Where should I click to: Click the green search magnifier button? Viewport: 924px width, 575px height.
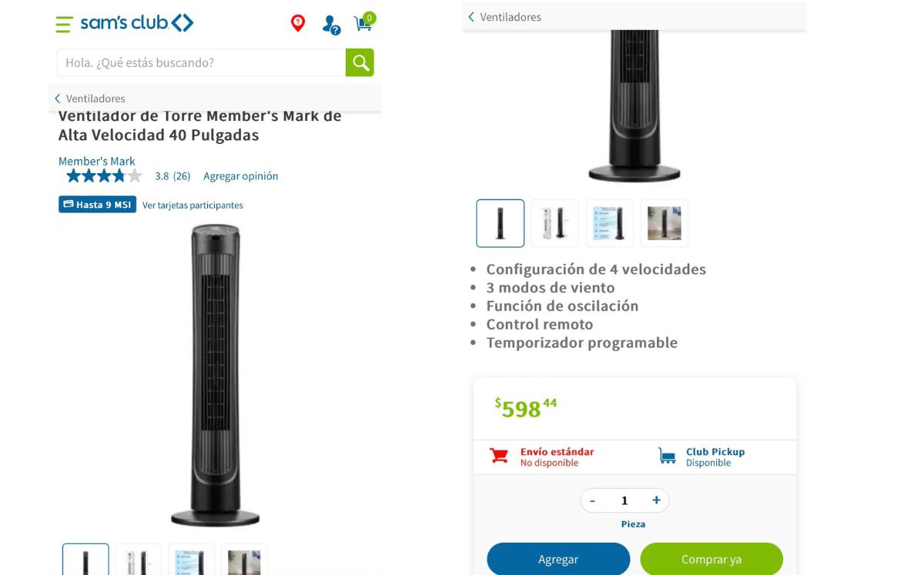(x=360, y=62)
